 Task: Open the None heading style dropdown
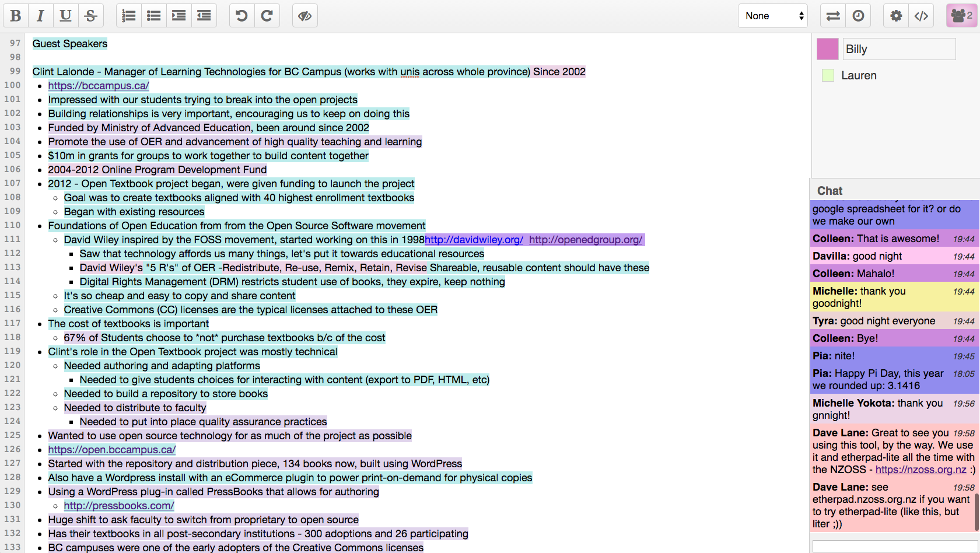(x=773, y=16)
